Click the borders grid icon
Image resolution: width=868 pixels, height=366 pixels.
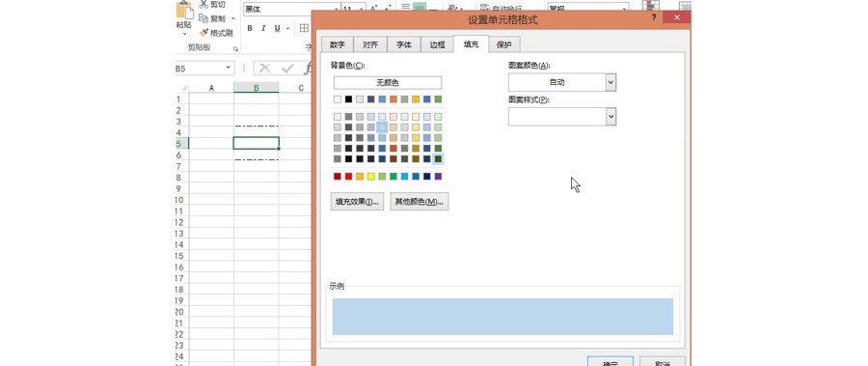304,28
